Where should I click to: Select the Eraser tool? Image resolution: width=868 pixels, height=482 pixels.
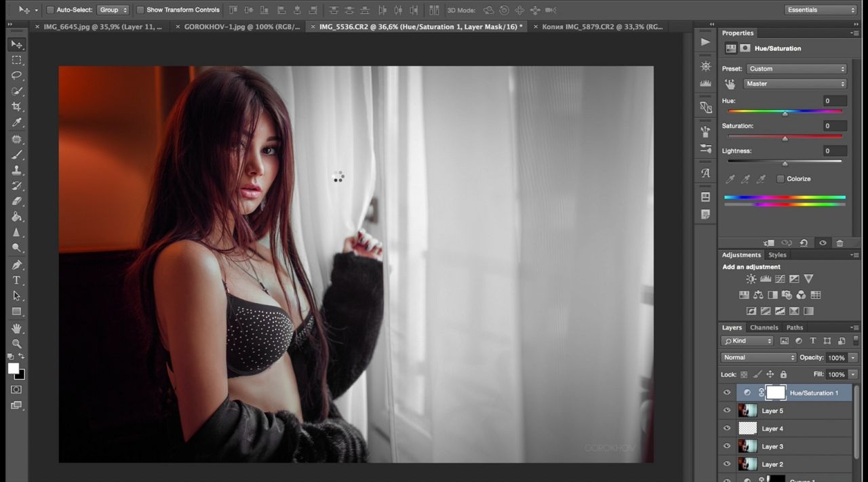tap(17, 201)
